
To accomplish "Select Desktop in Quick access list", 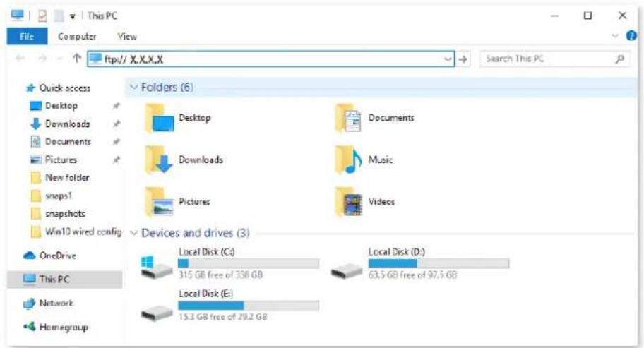I will coord(61,106).
